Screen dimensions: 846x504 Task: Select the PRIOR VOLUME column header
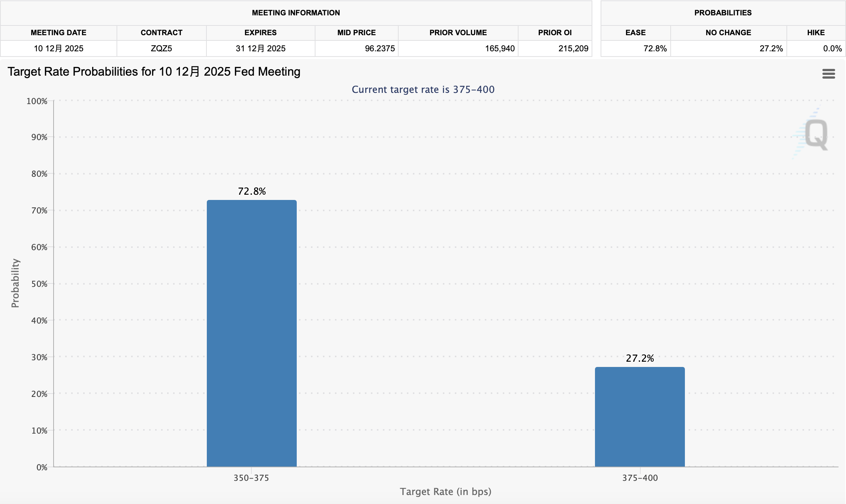click(x=458, y=33)
